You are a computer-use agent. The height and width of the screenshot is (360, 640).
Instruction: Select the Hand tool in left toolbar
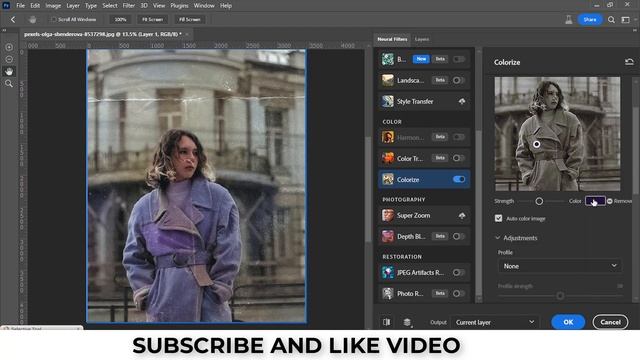(x=9, y=72)
